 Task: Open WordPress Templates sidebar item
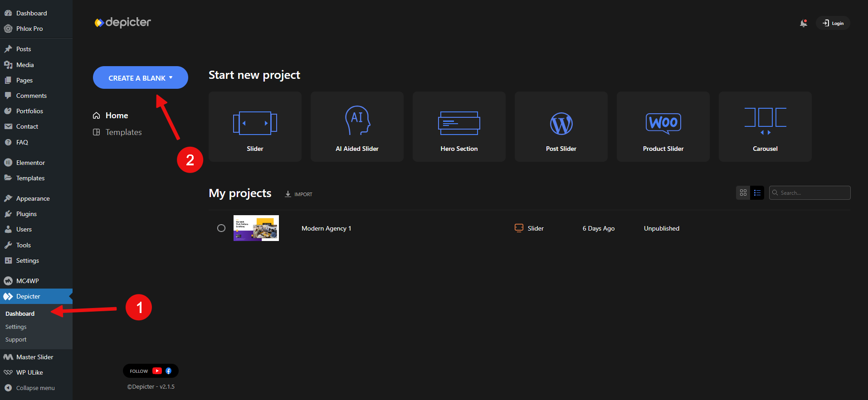point(36,178)
